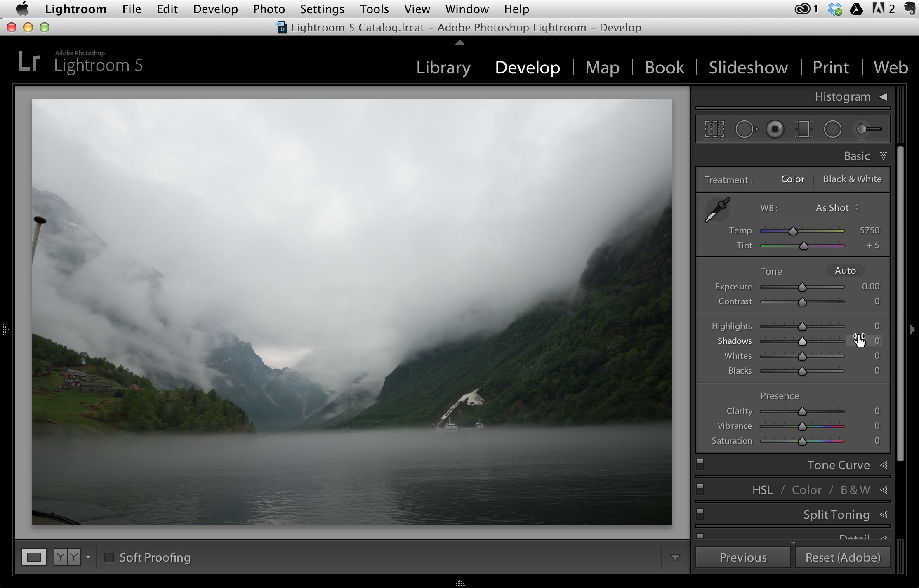919x588 pixels.
Task: Switch to the Library module
Action: pos(443,67)
